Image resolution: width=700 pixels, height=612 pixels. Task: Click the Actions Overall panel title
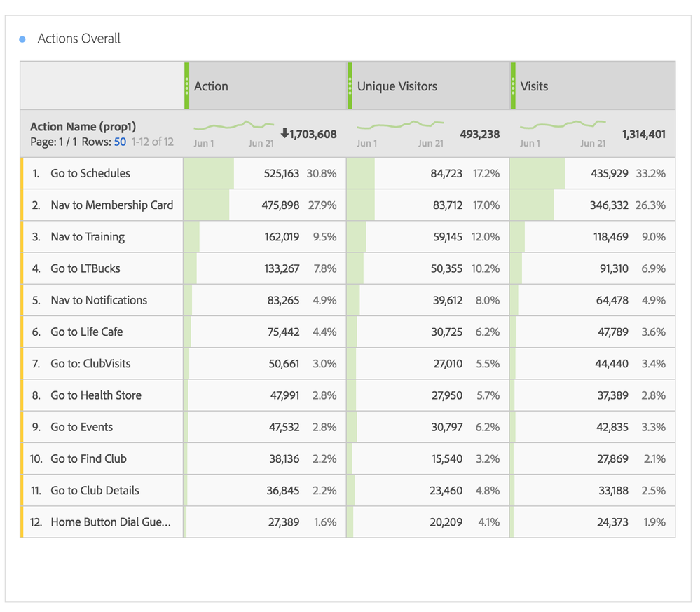point(78,39)
